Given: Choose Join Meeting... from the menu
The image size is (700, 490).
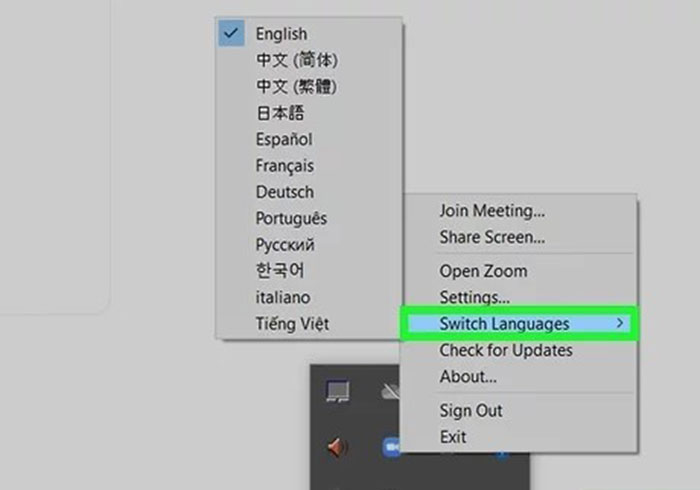Looking at the screenshot, I should (520, 211).
